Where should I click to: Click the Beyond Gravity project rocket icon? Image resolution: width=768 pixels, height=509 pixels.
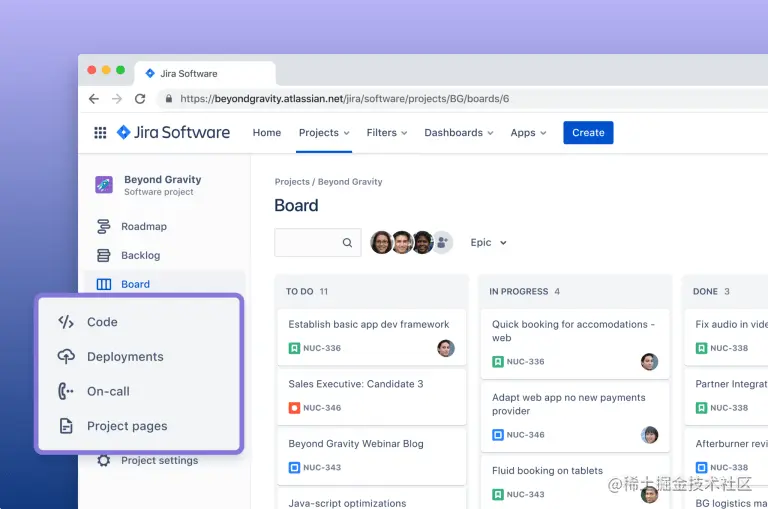104,185
